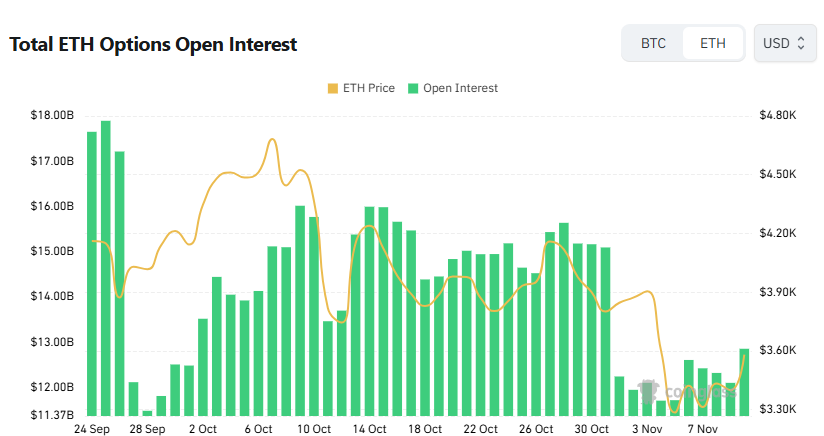Click the yellow ETH Price legend swatch
Screen dimensions: 824x436
coord(332,88)
